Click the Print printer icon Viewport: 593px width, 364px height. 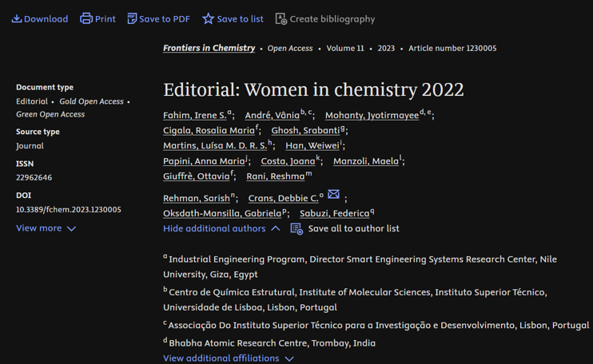pyautogui.click(x=86, y=18)
